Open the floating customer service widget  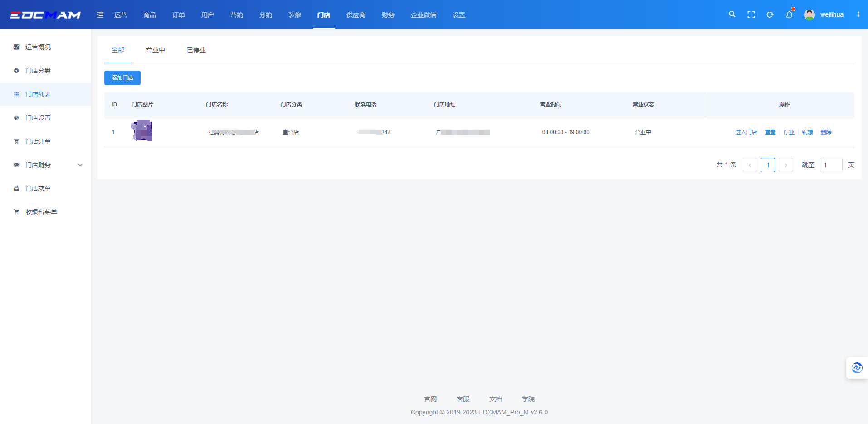click(857, 368)
